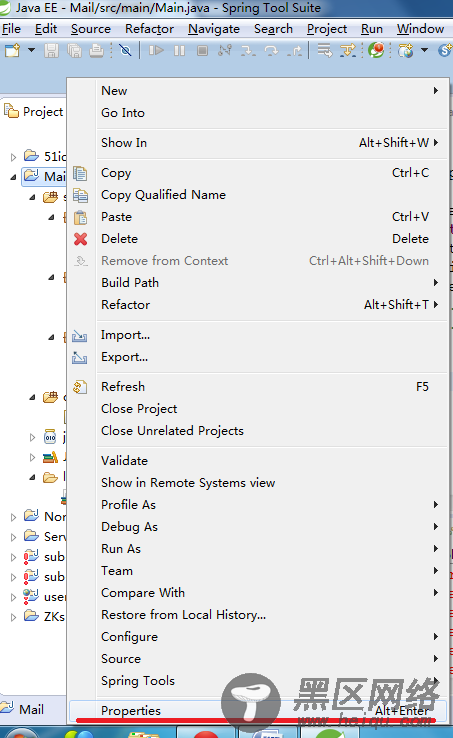
Task: Click the Suspend pause icon in toolbar
Action: tap(179, 50)
